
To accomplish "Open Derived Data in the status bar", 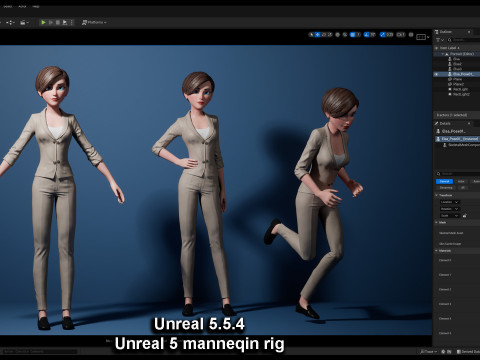I will click(469, 351).
